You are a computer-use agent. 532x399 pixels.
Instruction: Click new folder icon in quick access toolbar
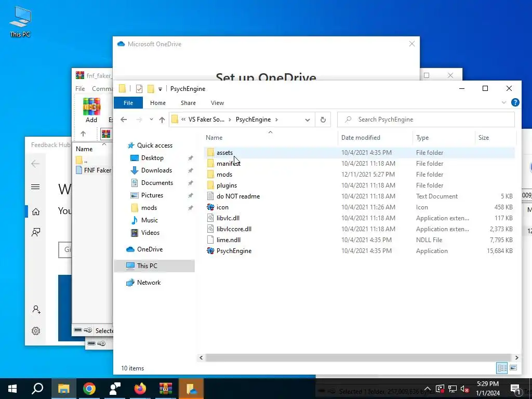tap(151, 88)
